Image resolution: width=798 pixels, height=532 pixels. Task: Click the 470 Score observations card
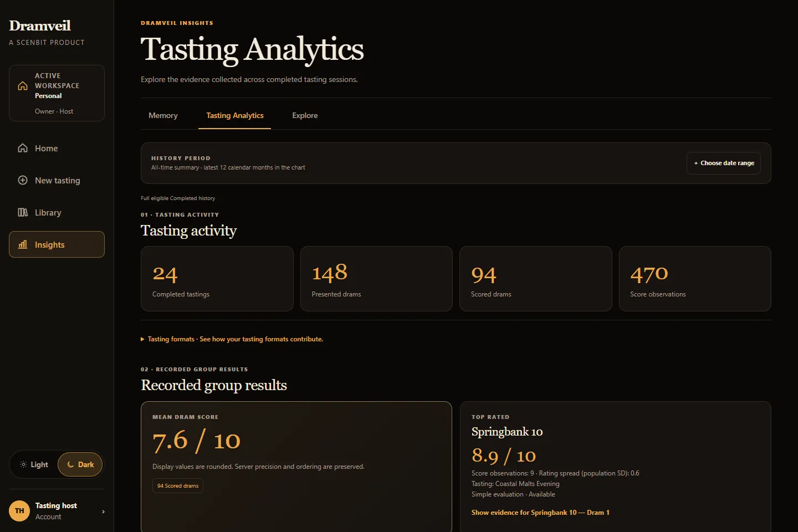click(695, 279)
